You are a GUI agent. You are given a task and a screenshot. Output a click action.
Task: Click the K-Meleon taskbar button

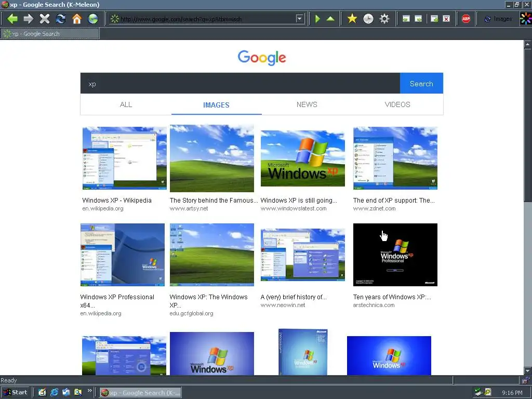point(140,393)
